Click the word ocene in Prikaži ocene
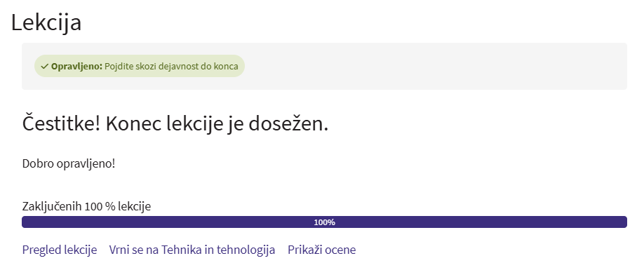 coord(339,250)
